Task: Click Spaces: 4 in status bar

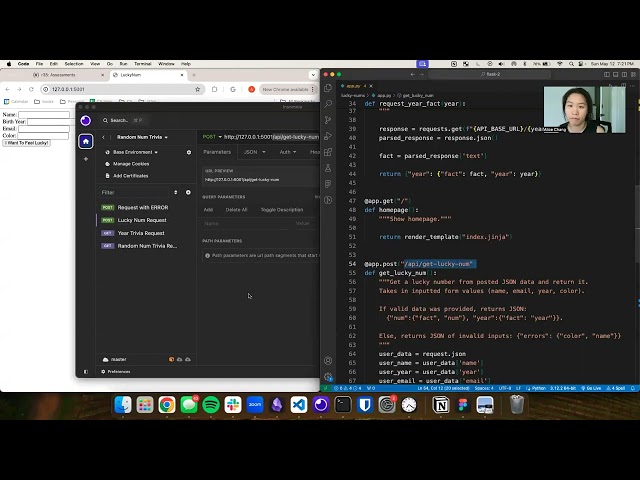Action: tap(484, 388)
